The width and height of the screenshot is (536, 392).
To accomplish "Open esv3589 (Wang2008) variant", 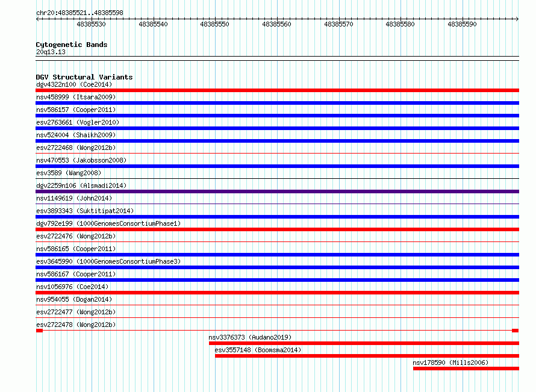I will tap(69, 173).
